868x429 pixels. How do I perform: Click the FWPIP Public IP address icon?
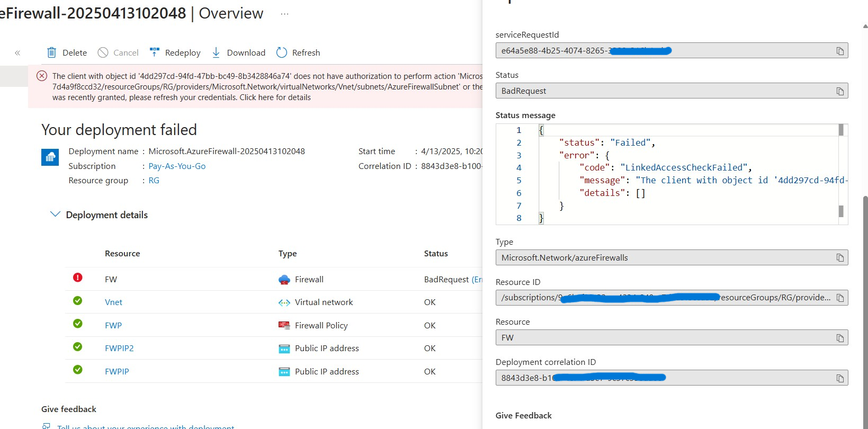284,371
